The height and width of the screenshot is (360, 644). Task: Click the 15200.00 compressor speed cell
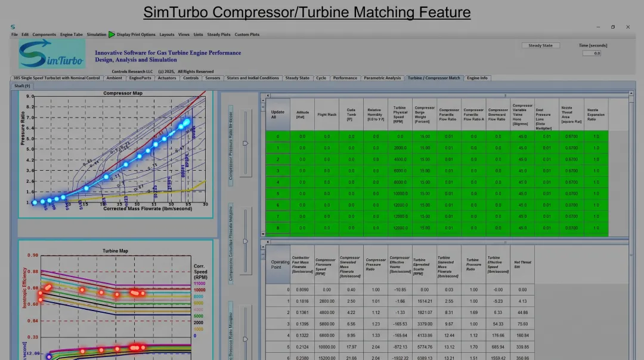point(327,358)
